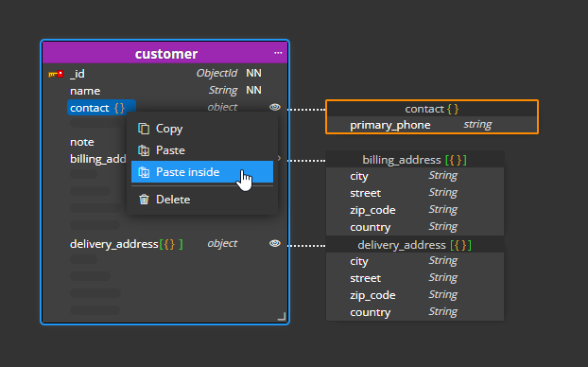Image resolution: width=588 pixels, height=367 pixels.
Task: Select the contact nested object header
Action: pyautogui.click(x=432, y=109)
